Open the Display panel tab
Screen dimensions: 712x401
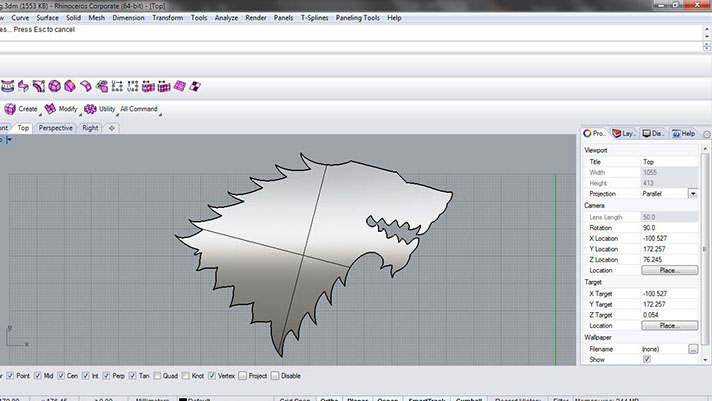point(654,134)
